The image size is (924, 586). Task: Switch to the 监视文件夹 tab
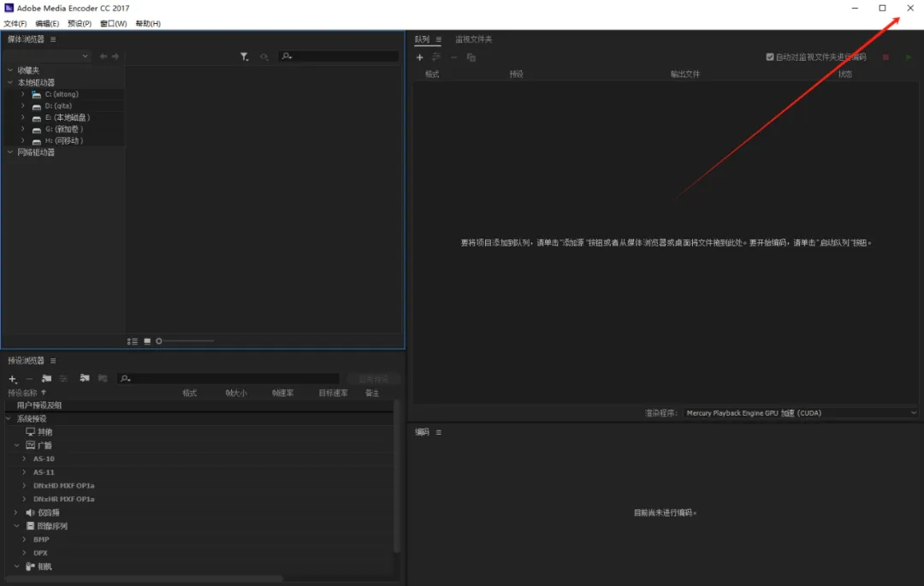click(x=473, y=39)
